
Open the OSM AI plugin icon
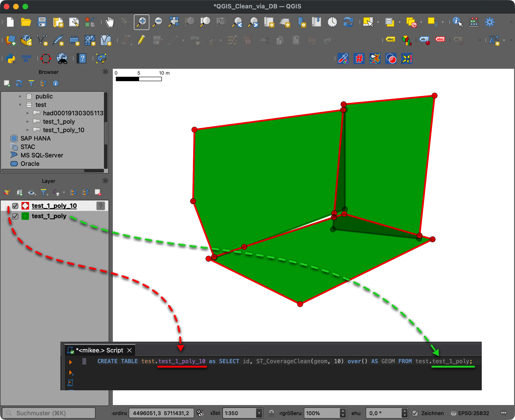click(x=26, y=58)
